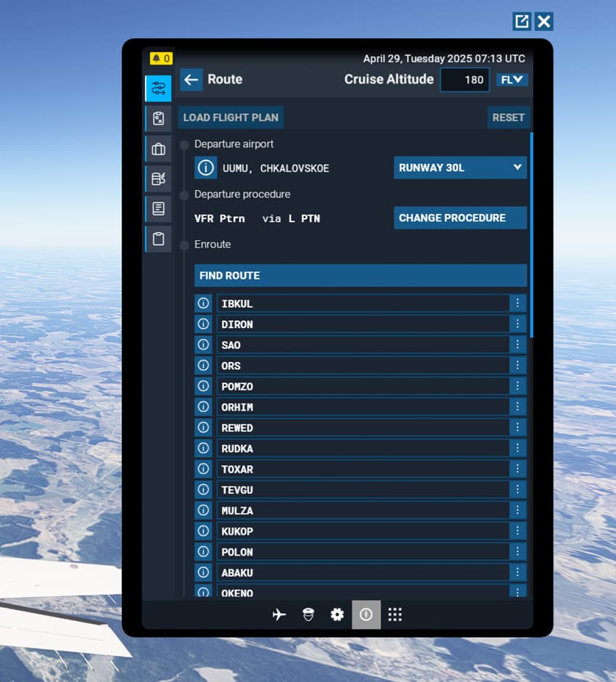Select the Enroute section indicator
Screen dimensions: 616x682
(184, 245)
